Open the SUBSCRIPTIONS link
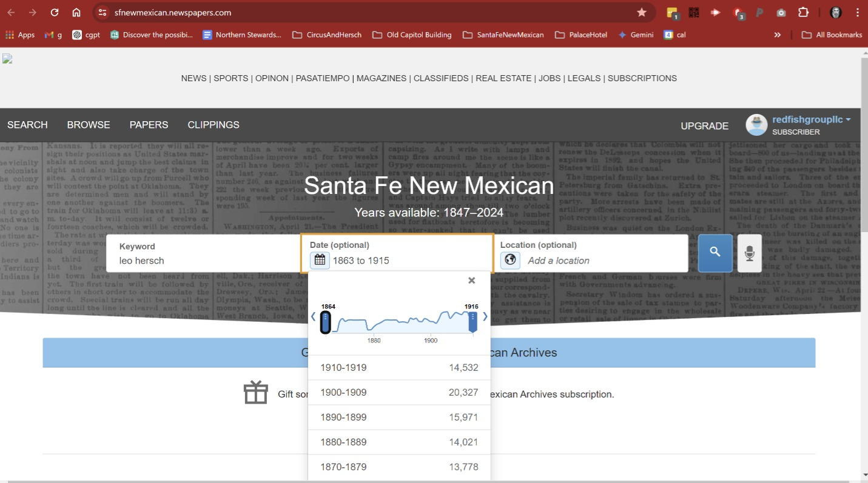The image size is (868, 483). tap(642, 78)
